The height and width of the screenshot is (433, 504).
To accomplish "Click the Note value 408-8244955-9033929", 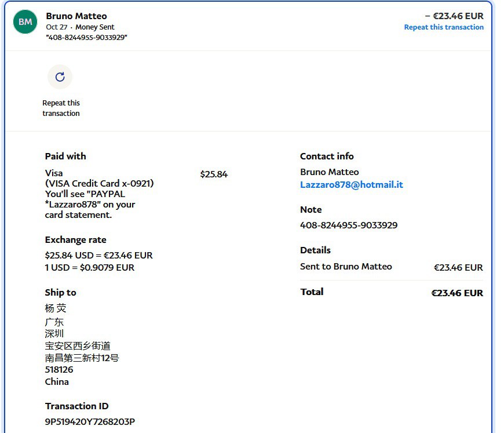I will [349, 225].
